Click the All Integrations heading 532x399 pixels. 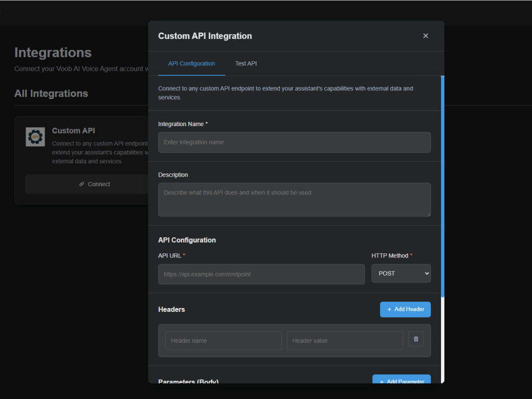51,93
